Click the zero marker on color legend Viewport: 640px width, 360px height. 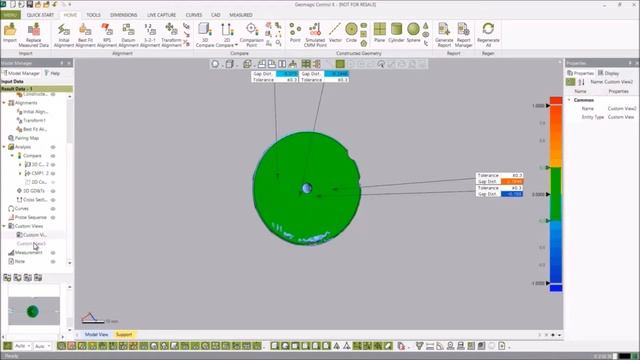(x=548, y=194)
